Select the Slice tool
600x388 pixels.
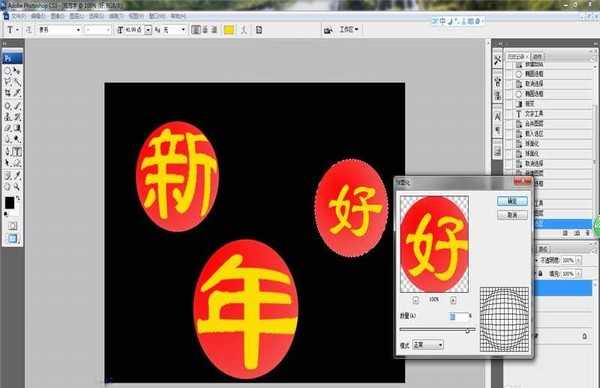[17, 93]
